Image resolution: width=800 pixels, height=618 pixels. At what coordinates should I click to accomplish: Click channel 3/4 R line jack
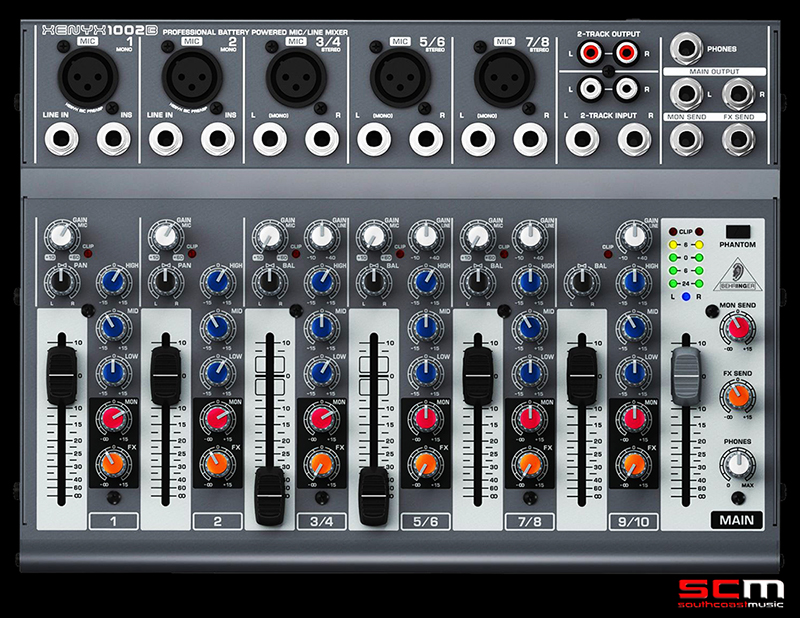tap(322, 139)
